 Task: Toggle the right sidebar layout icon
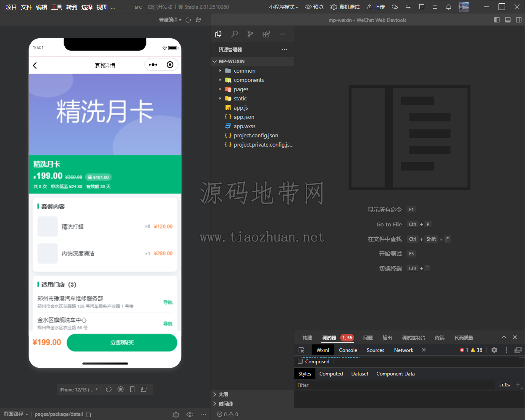coord(519,20)
